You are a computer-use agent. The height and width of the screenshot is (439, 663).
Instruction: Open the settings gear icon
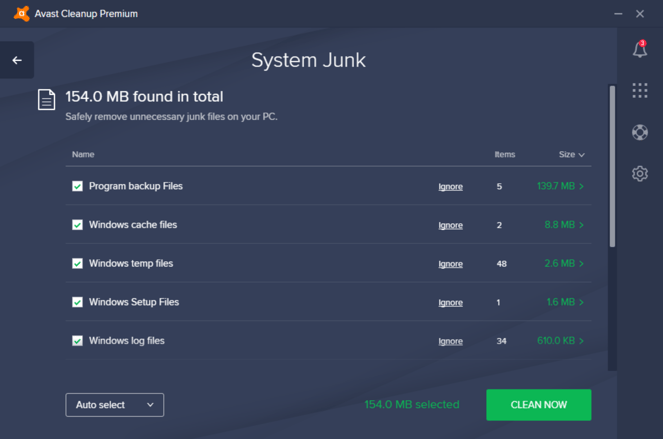coord(640,174)
